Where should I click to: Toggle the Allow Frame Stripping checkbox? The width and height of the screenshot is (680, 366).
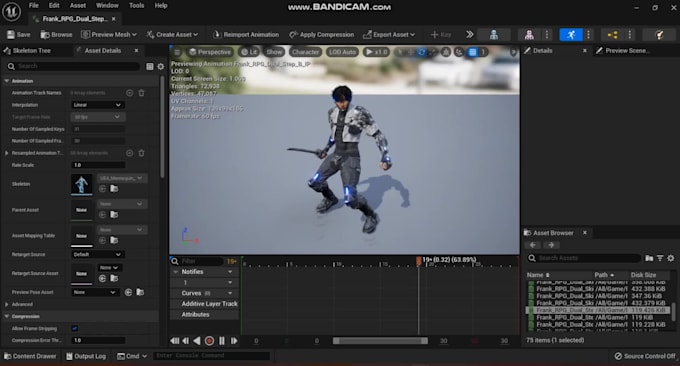[x=75, y=328]
